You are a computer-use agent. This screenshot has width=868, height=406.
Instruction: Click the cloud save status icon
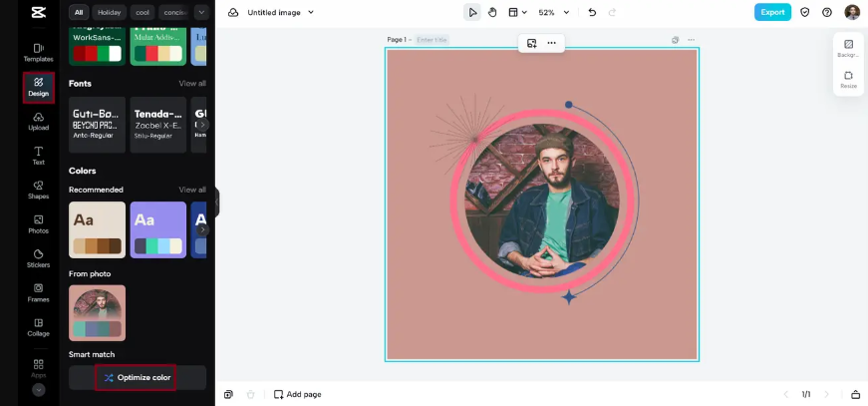pyautogui.click(x=233, y=12)
